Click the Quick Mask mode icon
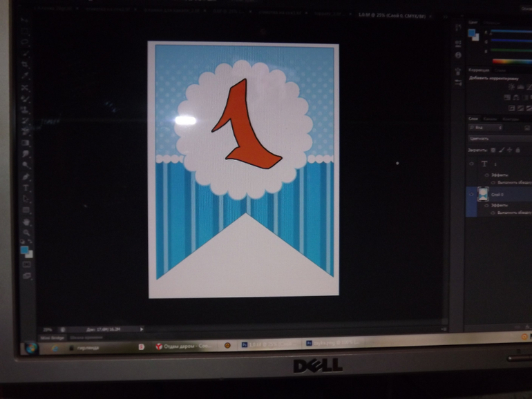The height and width of the screenshot is (399, 532). (x=26, y=264)
